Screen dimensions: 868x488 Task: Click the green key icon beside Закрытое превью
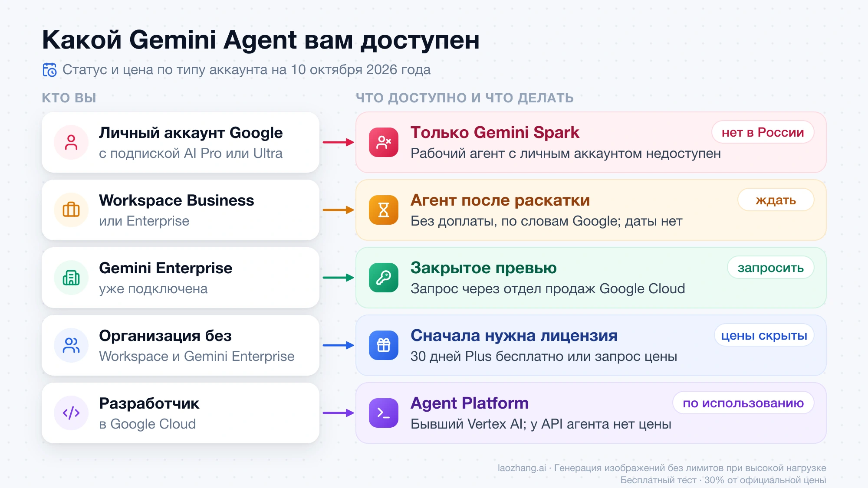[x=384, y=278]
